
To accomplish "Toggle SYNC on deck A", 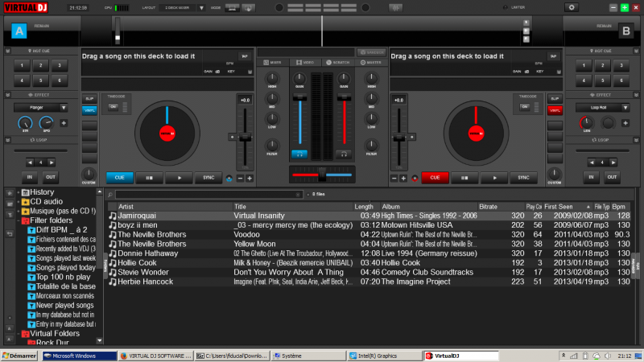I will click(x=208, y=178).
